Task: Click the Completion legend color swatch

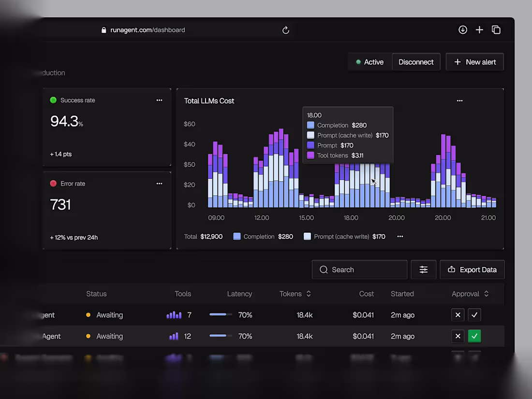Action: [x=237, y=236]
